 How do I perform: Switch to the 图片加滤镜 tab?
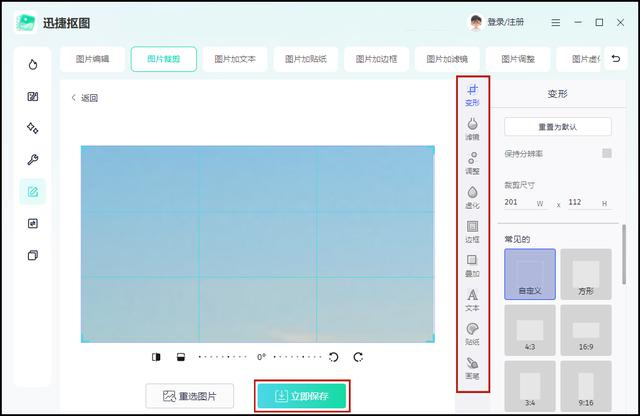tap(447, 59)
